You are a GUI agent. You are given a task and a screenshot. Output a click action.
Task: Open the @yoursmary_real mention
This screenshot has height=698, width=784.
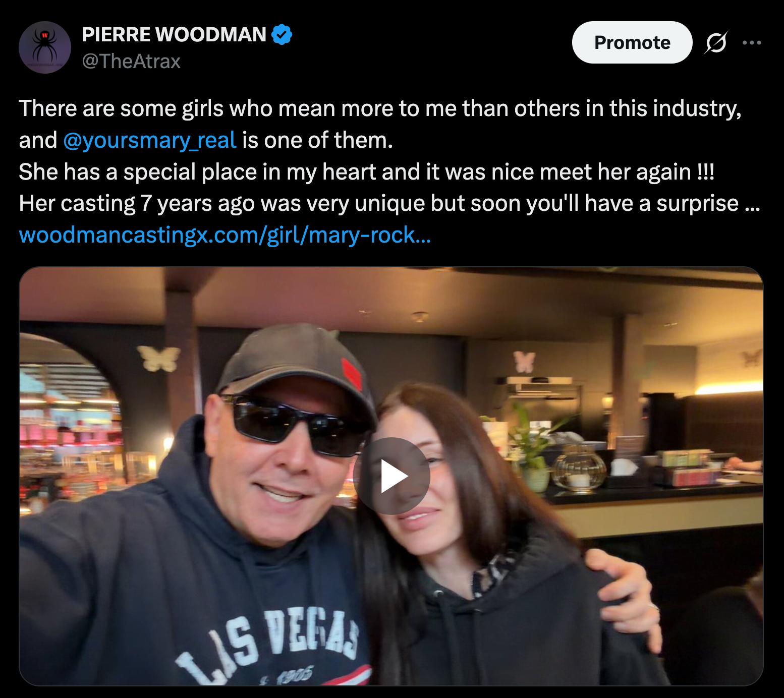click(x=150, y=141)
